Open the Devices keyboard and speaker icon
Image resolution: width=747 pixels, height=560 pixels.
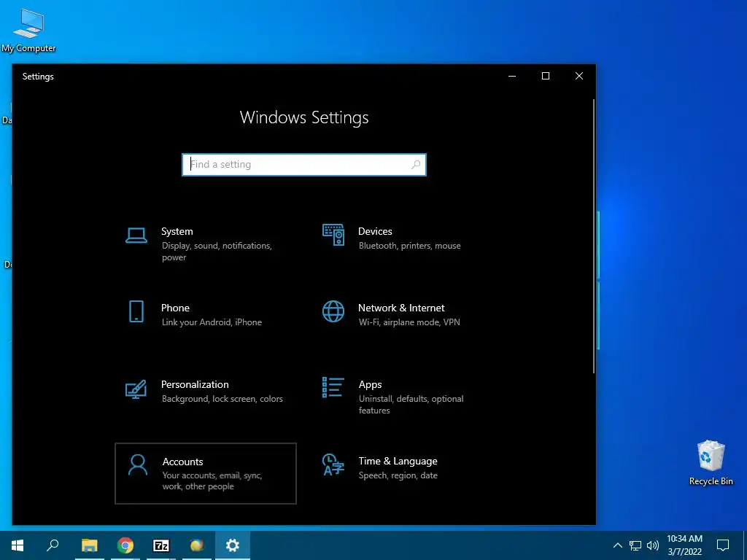[333, 235]
